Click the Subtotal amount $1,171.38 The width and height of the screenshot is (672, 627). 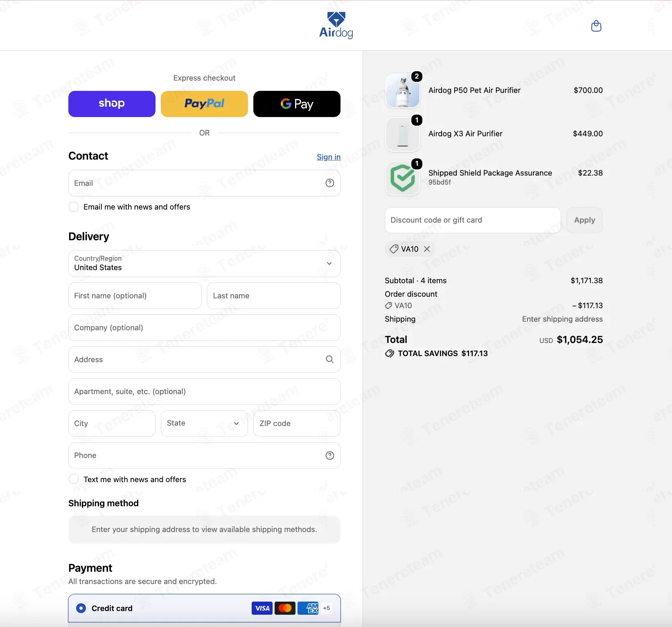[x=586, y=281]
